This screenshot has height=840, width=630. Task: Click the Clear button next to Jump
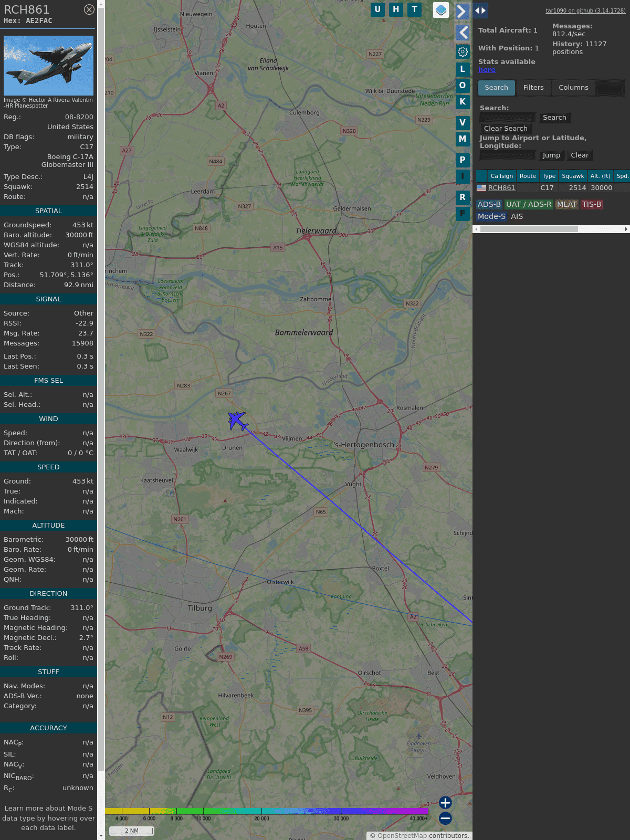pyautogui.click(x=580, y=155)
